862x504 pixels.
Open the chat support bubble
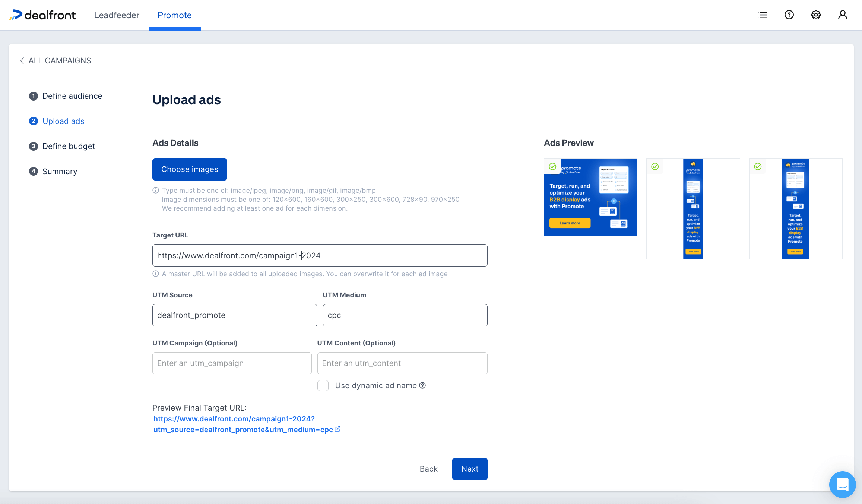point(842,484)
